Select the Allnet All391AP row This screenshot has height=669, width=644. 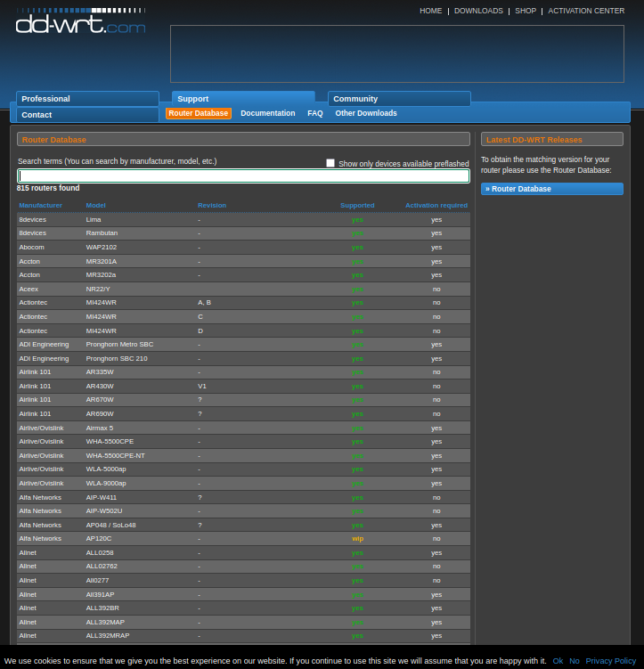click(x=243, y=594)
